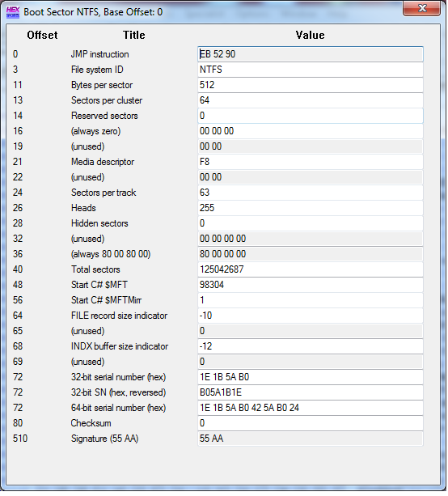The width and height of the screenshot is (448, 496).
Task: Click the 'Start C# $MFTMirr' label
Action: pyautogui.click(x=106, y=300)
